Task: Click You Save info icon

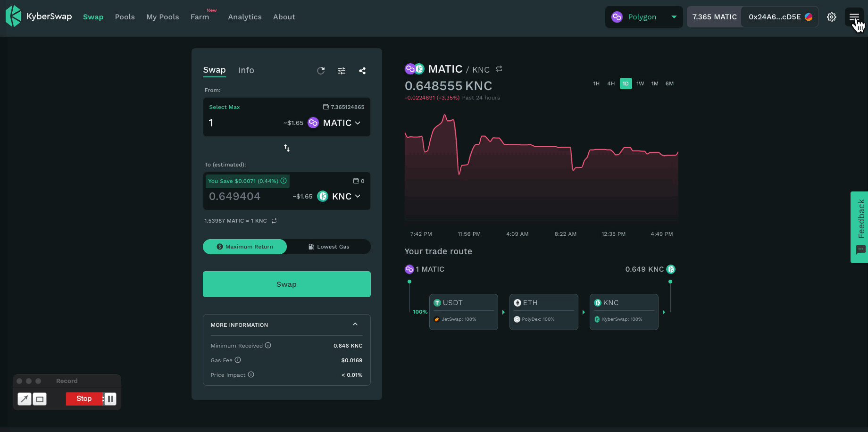Action: pos(284,181)
